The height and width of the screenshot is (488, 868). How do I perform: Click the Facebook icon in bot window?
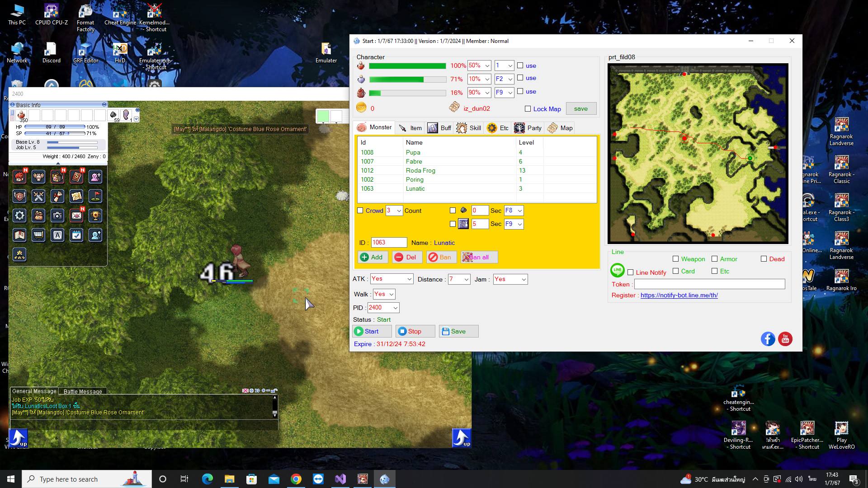pyautogui.click(x=768, y=339)
